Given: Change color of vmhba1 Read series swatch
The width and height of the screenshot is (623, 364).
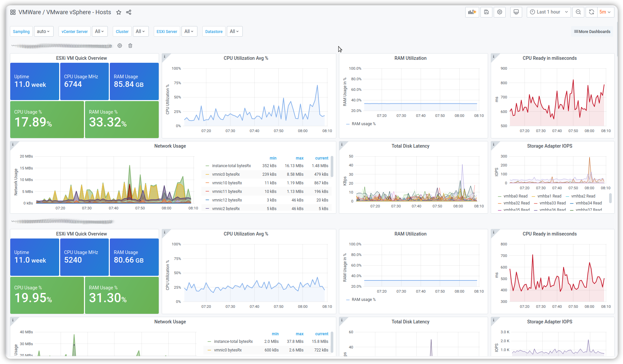Looking at the screenshot, I should [x=533, y=196].
